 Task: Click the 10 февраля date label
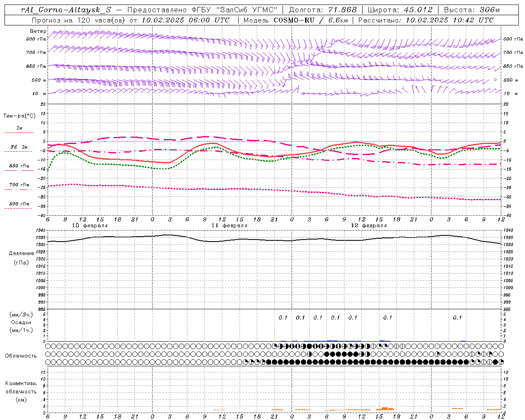click(90, 226)
